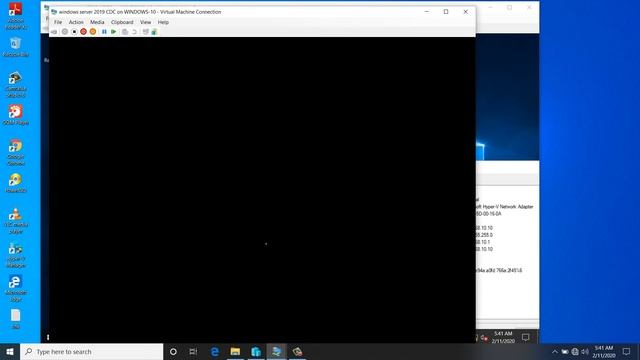The width and height of the screenshot is (640, 360).
Task: Send Ctrl+Alt+Delete from the VM toolbar
Action: [54, 32]
